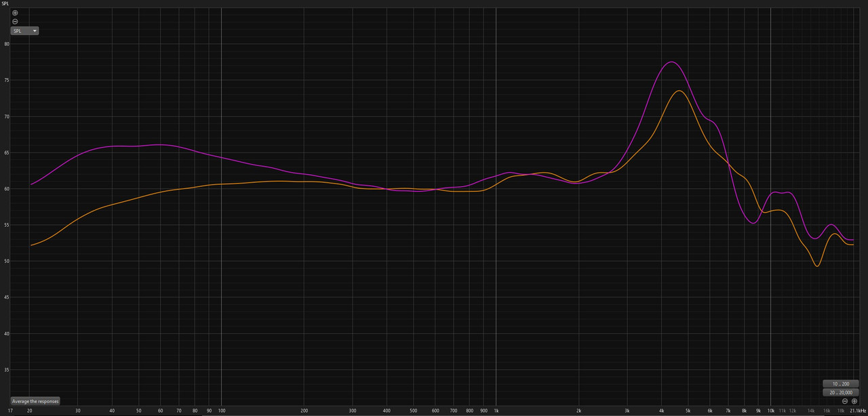
Task: Click the horizontal zoom out minus icon
Action: [x=845, y=401]
